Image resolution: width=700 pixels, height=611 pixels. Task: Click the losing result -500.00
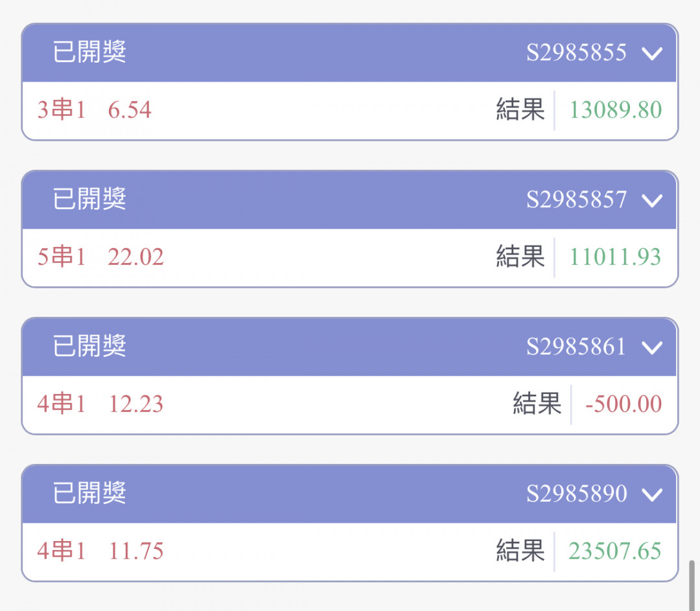[624, 404]
